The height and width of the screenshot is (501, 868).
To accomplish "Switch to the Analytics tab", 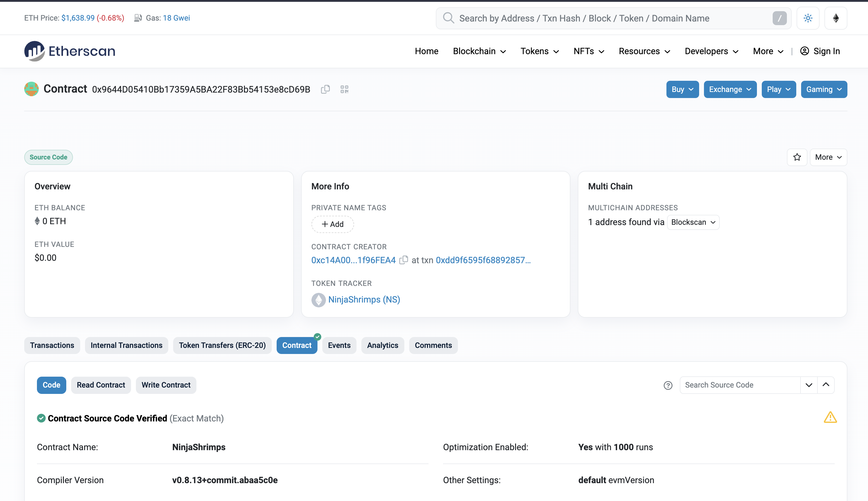I will point(382,345).
